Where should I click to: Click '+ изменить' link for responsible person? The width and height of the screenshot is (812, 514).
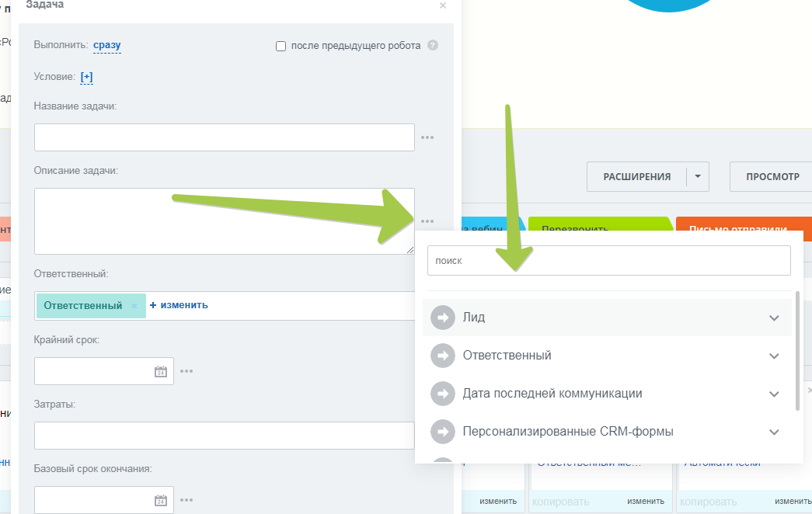click(179, 305)
